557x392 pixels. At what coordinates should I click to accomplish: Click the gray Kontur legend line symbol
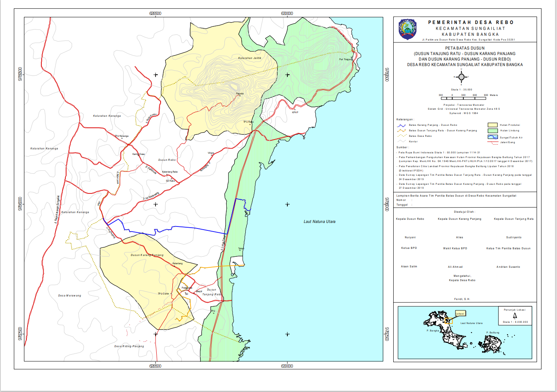tap(402, 141)
